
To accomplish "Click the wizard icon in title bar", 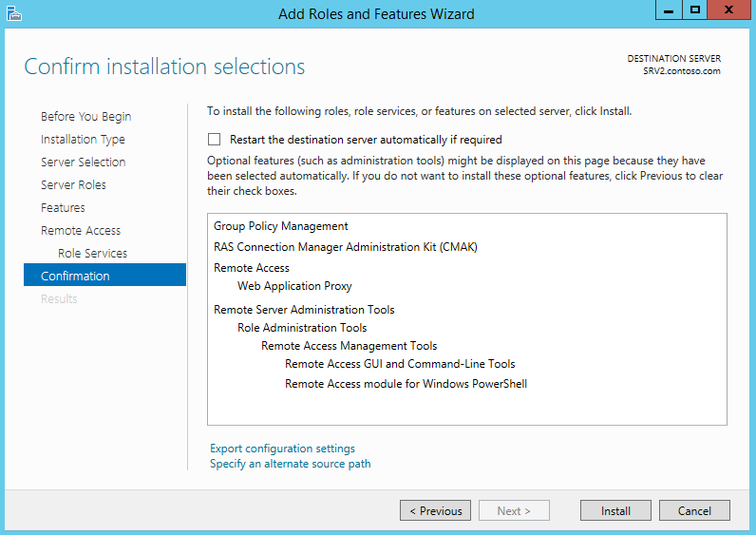I will pyautogui.click(x=14, y=13).
